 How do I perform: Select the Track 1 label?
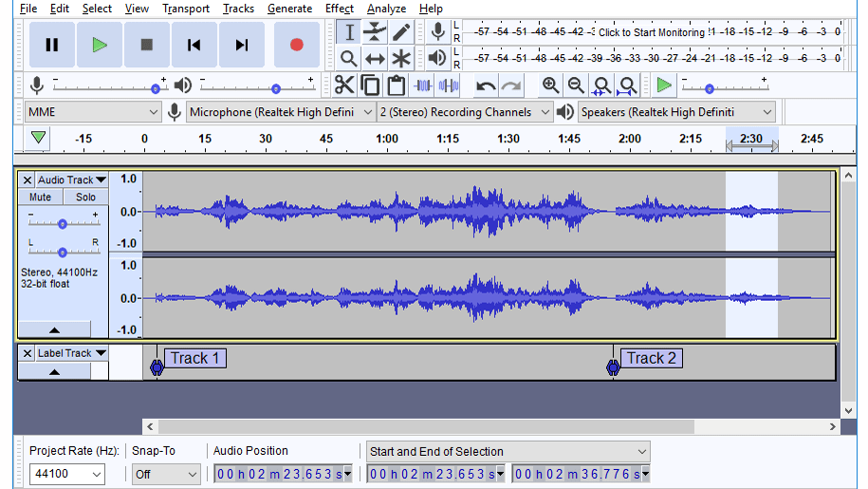194,358
